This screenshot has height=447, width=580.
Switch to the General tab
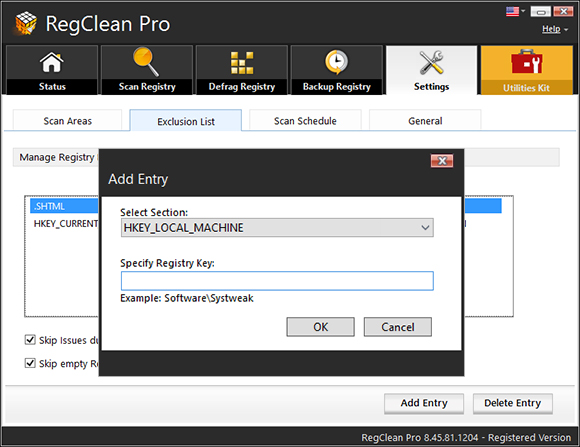point(425,121)
